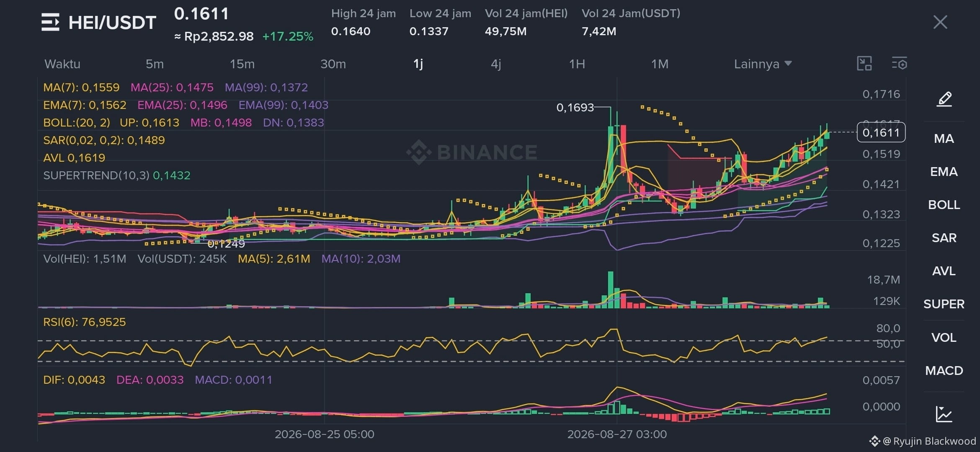980x452 pixels.
Task: Click the HEI/USDT pair name
Action: point(112,23)
